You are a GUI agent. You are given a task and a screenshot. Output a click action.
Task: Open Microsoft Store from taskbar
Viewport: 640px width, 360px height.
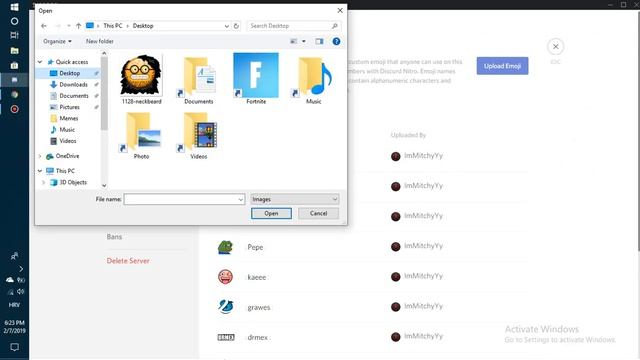tap(14, 65)
